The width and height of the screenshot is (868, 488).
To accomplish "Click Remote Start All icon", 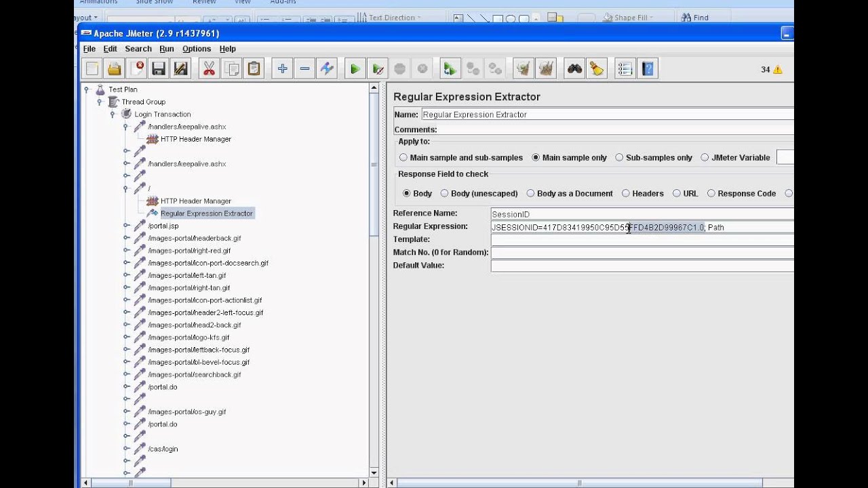I will point(449,68).
